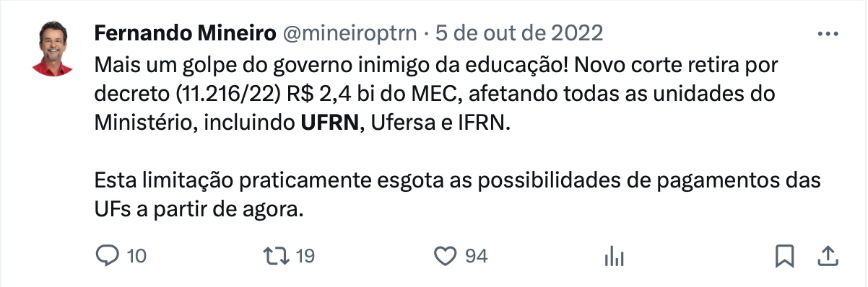The height and width of the screenshot is (287, 868).
Task: Click the like count 94
Action: [476, 256]
